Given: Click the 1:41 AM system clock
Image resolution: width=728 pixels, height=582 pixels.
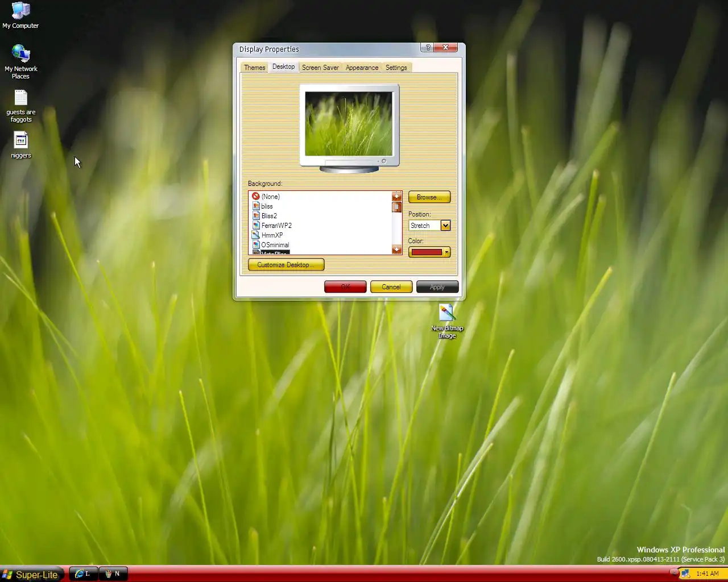Looking at the screenshot, I should 708,574.
